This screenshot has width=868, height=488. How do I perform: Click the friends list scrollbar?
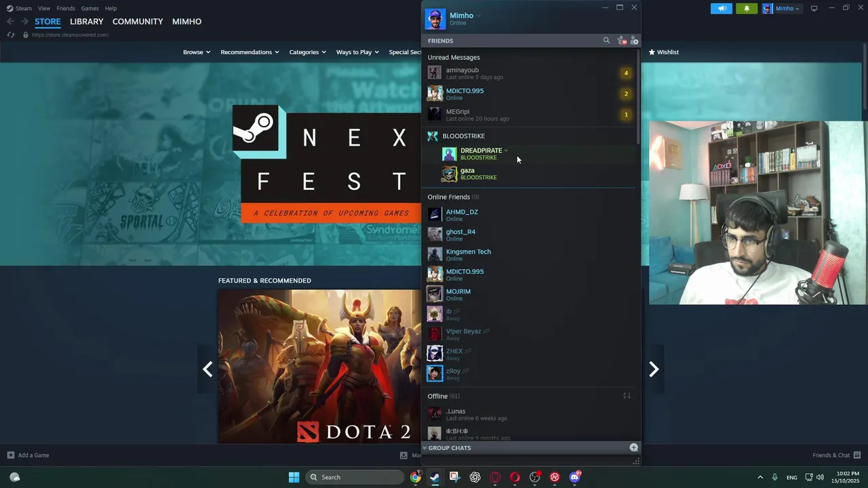638,98
